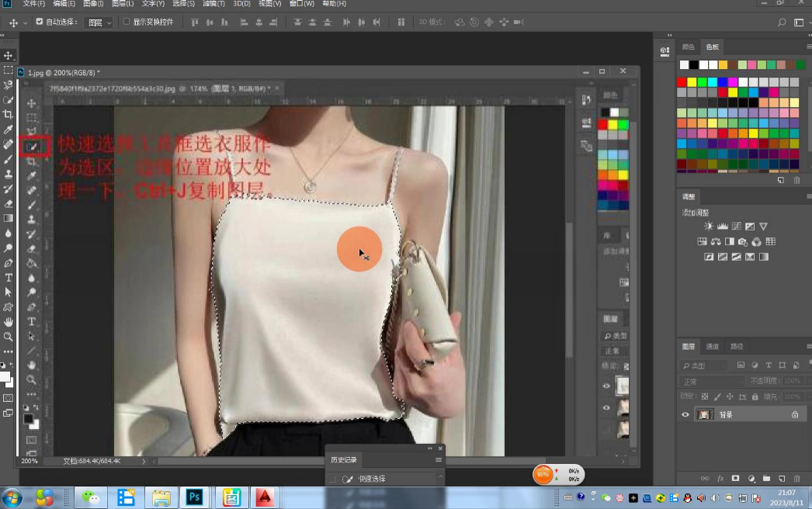The width and height of the screenshot is (812, 509).
Task: Open the status bar info arrow
Action: [x=144, y=461]
